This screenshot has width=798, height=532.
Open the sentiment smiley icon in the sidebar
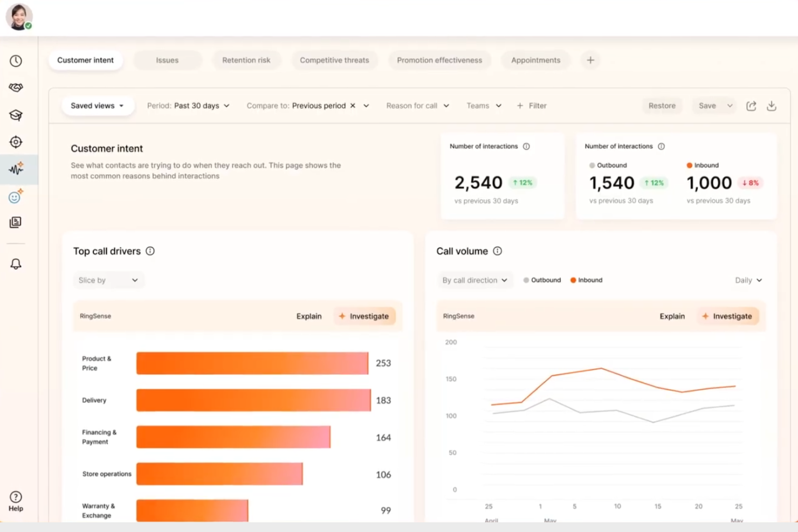[x=16, y=196]
